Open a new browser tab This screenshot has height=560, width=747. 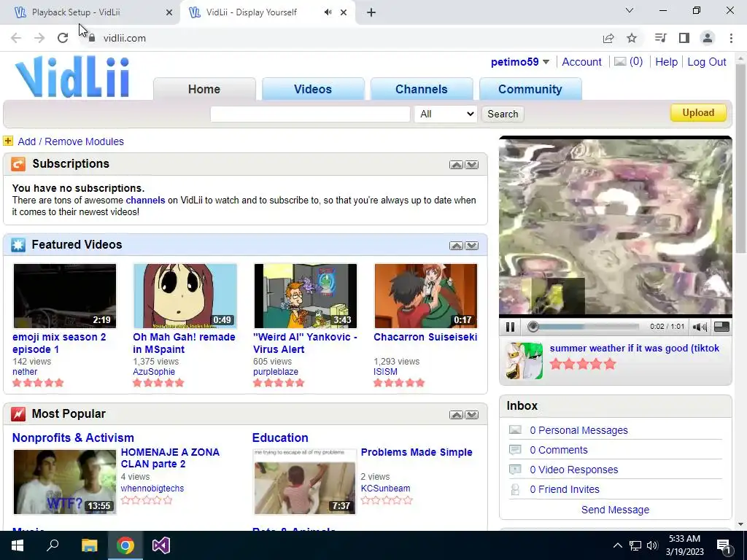[371, 12]
